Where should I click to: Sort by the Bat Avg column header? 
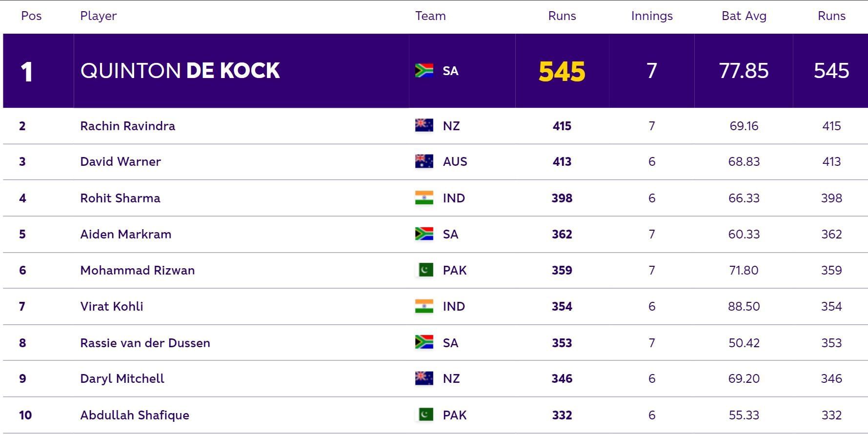[x=744, y=16]
